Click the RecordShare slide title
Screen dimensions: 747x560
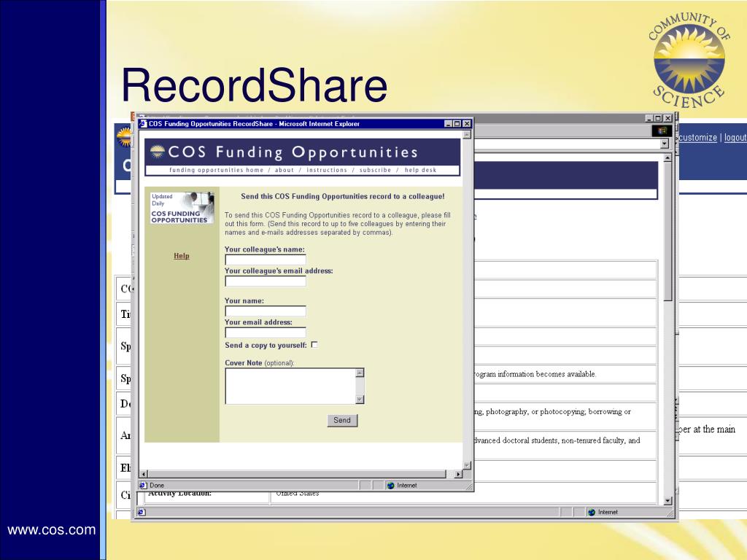pos(255,85)
